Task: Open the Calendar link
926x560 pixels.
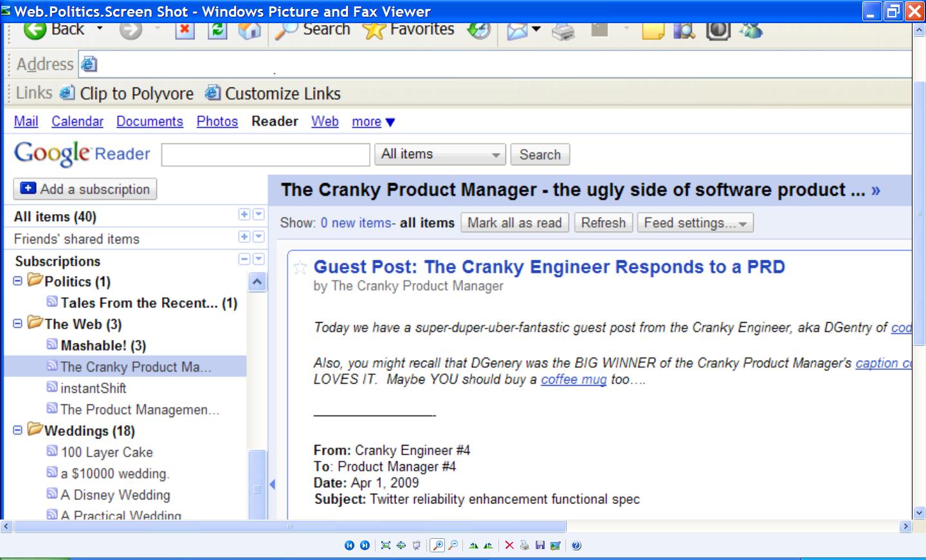Action: pos(77,122)
